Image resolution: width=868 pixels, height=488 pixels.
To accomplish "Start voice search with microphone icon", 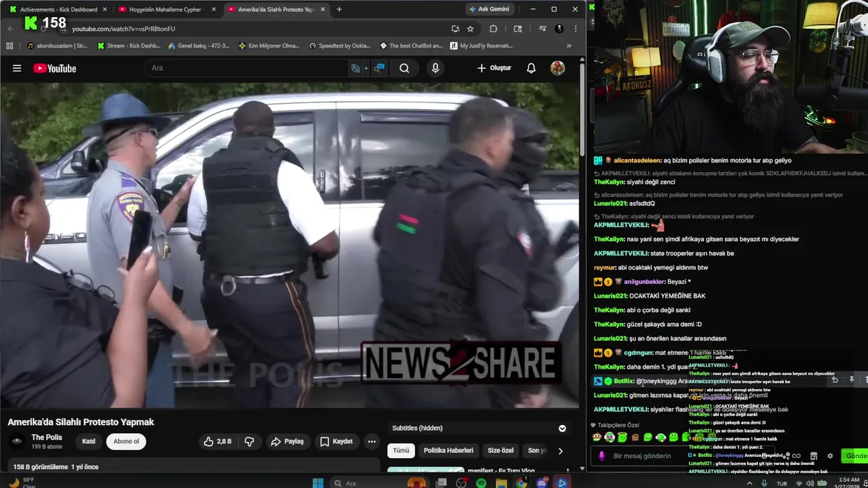I will click(435, 68).
